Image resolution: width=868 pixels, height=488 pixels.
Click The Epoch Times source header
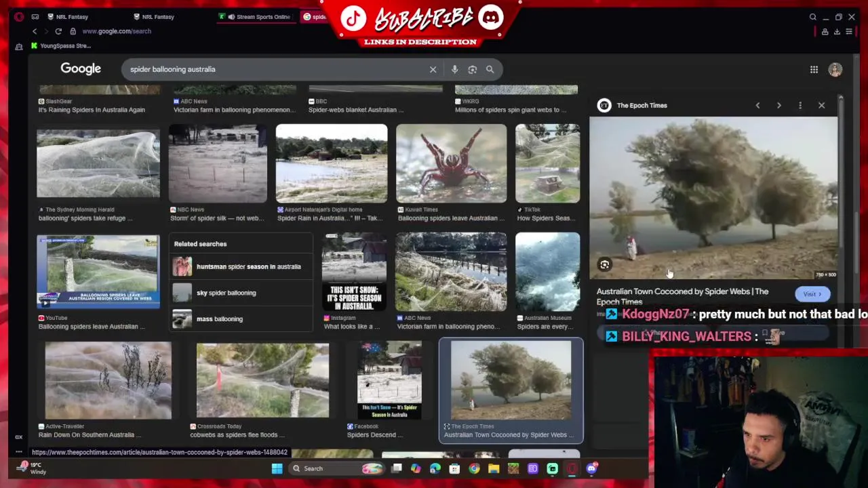(632, 106)
